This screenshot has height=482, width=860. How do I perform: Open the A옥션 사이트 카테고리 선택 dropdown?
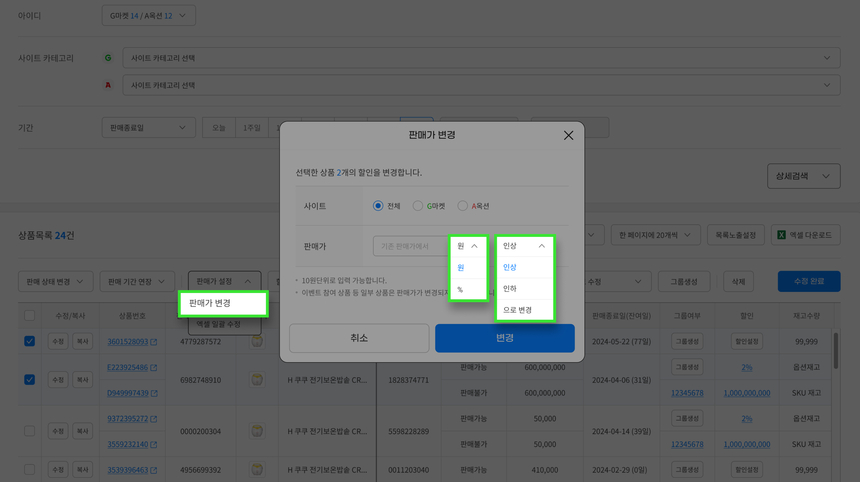click(481, 85)
